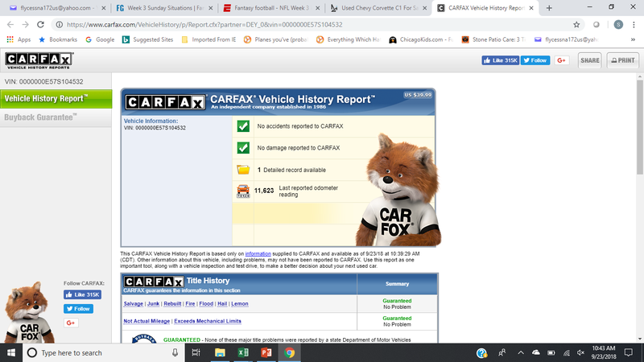Open Excel from the taskbar
Image resolution: width=644 pixels, height=362 pixels.
pyautogui.click(x=243, y=352)
